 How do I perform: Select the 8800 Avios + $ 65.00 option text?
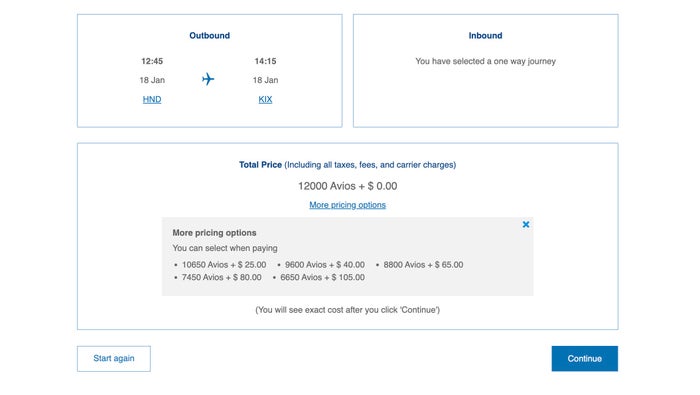pos(423,265)
